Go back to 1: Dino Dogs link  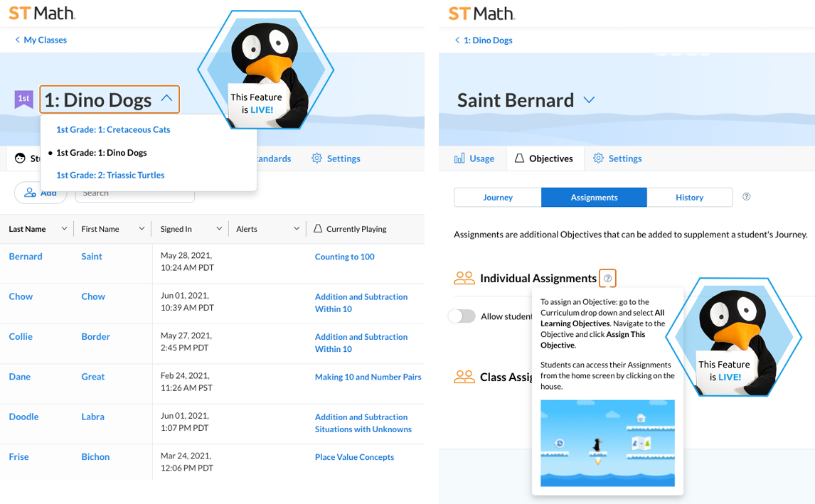click(x=488, y=40)
